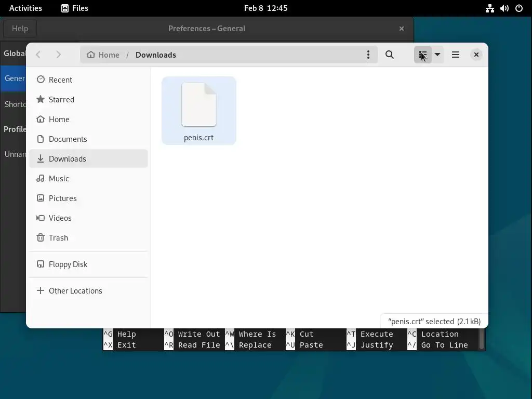
Task: Click the selected file status message
Action: (434, 321)
